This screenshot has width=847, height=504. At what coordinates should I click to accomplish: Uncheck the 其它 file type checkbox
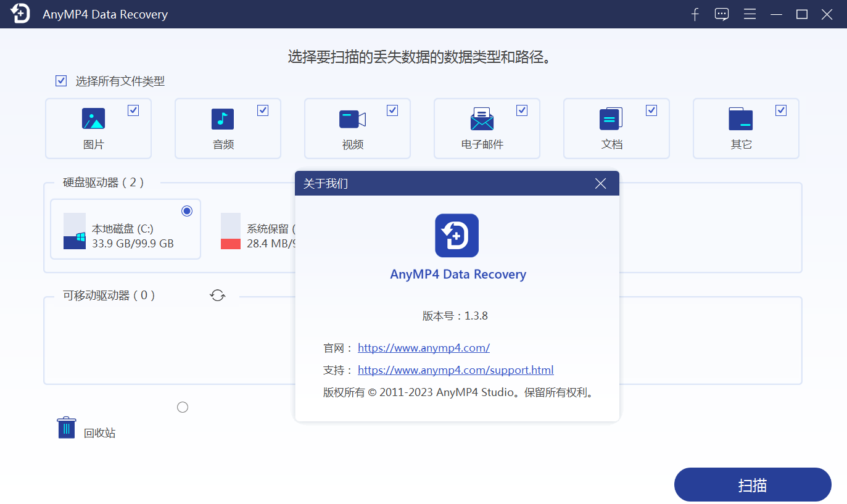[781, 110]
